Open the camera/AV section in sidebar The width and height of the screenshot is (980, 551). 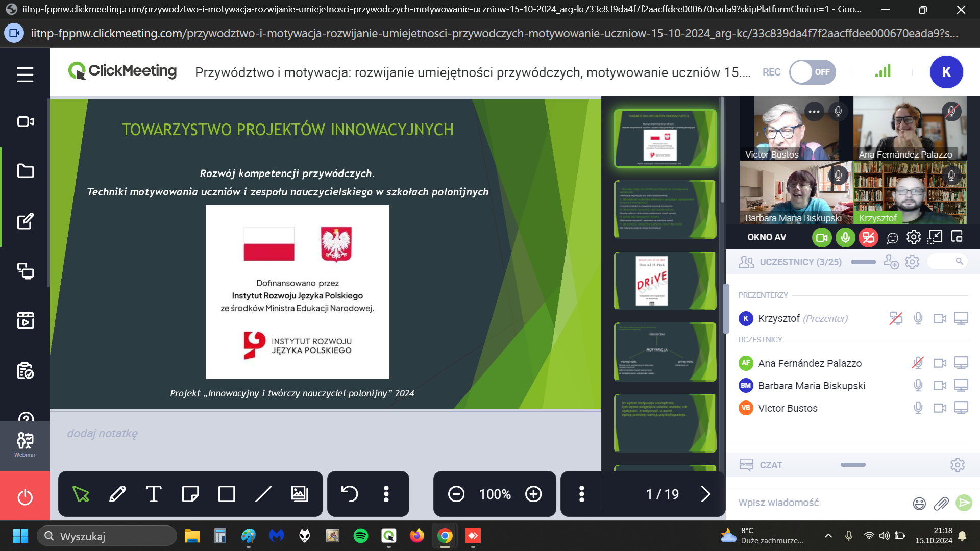(x=25, y=121)
